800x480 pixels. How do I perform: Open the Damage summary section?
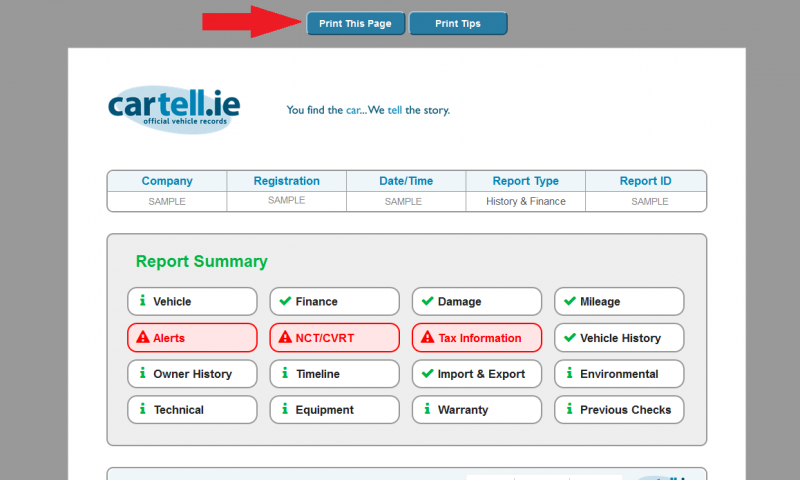(x=477, y=301)
